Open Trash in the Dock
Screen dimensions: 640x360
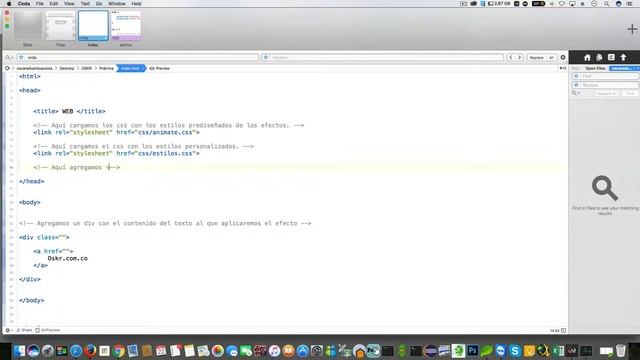click(620, 351)
